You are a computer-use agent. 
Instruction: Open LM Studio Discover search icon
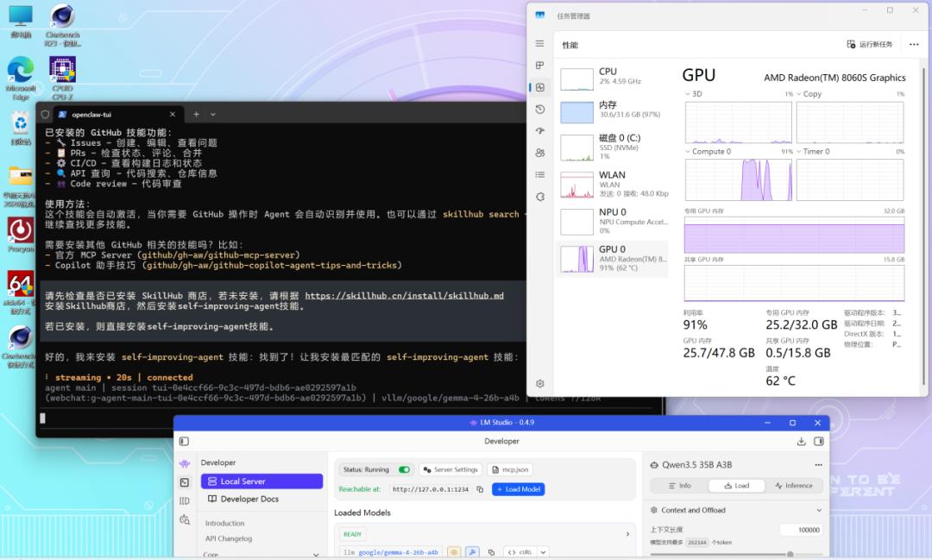click(185, 519)
